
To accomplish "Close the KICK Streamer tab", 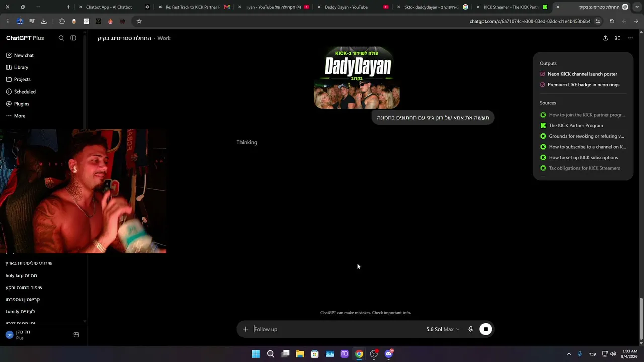I will tap(478, 7).
